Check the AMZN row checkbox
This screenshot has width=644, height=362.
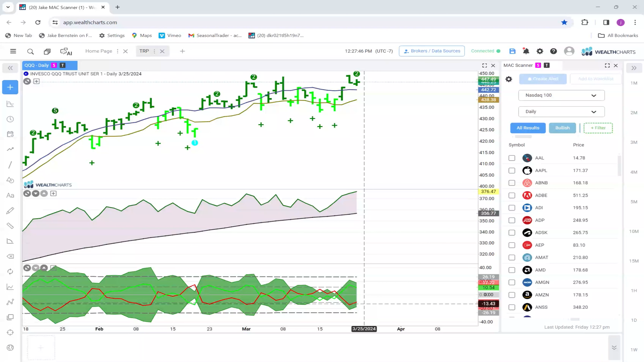[512, 295]
